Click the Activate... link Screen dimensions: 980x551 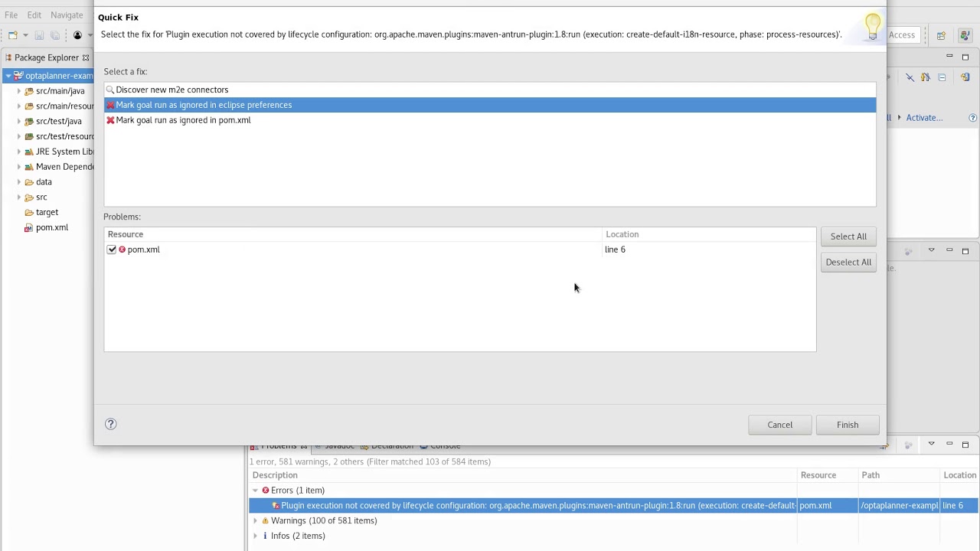[x=924, y=118]
